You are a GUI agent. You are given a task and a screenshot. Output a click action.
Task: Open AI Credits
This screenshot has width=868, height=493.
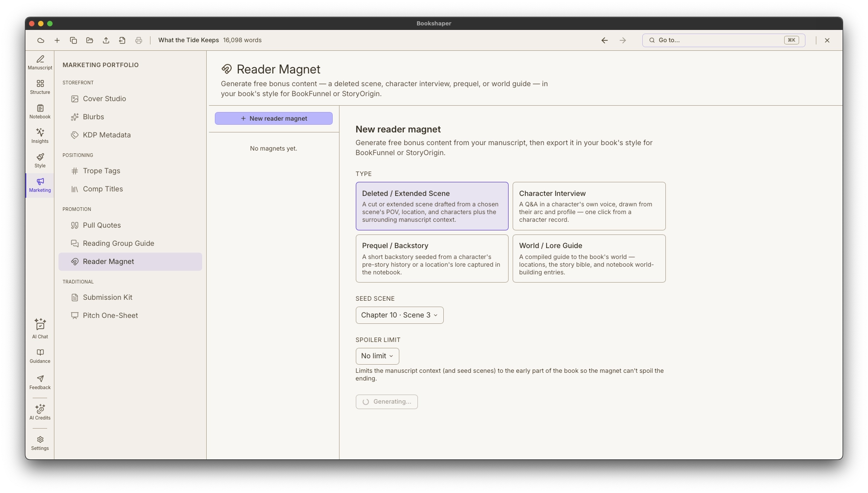click(40, 412)
